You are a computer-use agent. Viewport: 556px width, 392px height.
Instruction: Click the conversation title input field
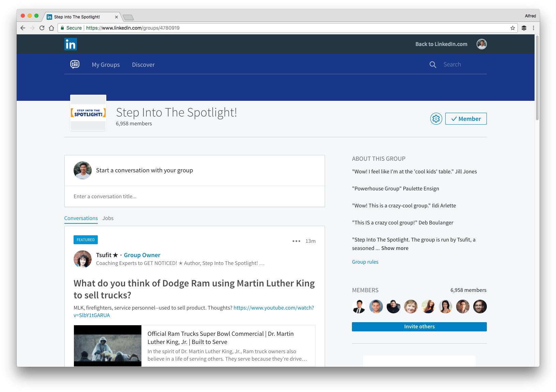click(x=194, y=197)
